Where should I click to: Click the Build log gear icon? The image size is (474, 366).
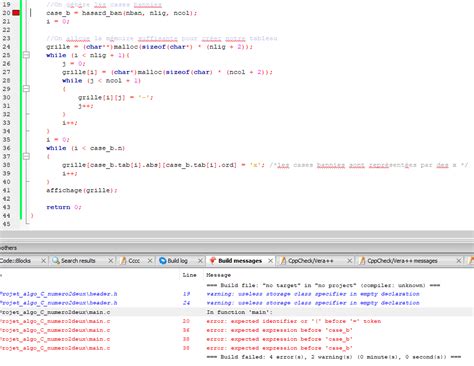162,261
